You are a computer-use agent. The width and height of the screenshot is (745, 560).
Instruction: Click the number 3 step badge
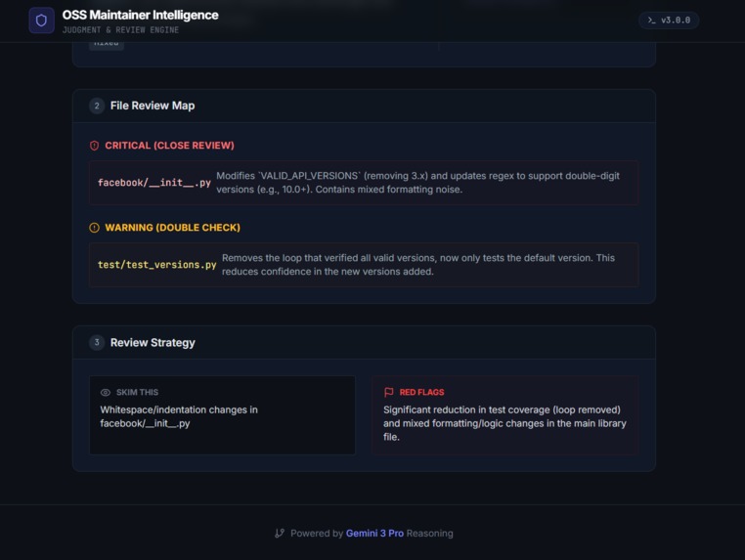(97, 342)
